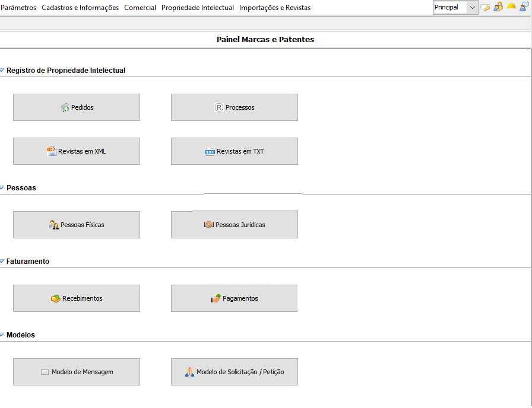Collapse the Registro de Propriedade Intelectual section
532x408 pixels.
point(2,71)
